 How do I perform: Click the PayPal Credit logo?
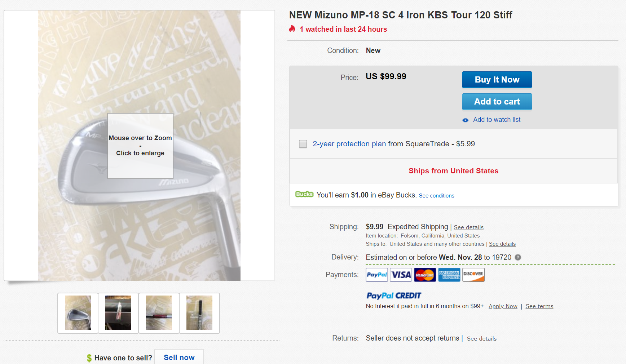click(x=394, y=296)
